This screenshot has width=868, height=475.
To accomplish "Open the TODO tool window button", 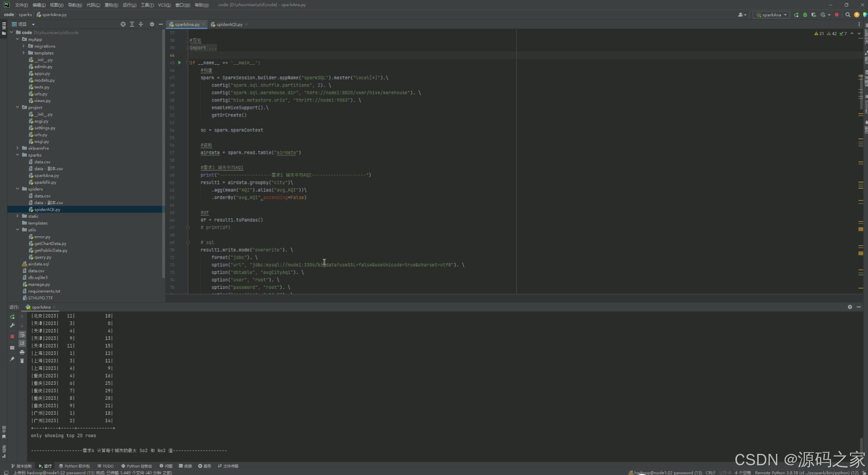I will tap(106, 466).
